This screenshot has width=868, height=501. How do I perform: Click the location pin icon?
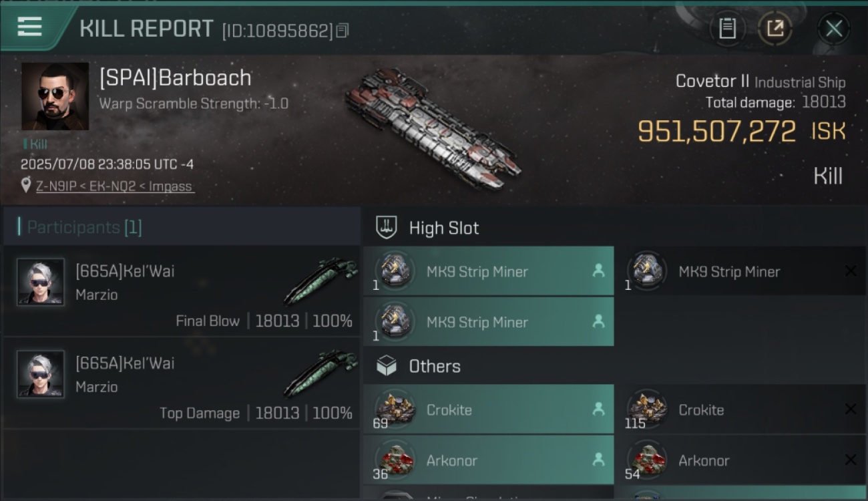pos(26,186)
